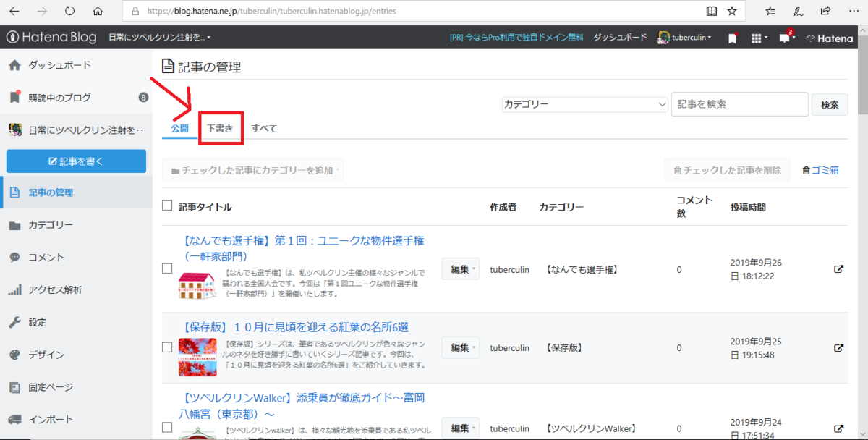Check the box beside the 紅葉の名所6選 article

[x=166, y=347]
